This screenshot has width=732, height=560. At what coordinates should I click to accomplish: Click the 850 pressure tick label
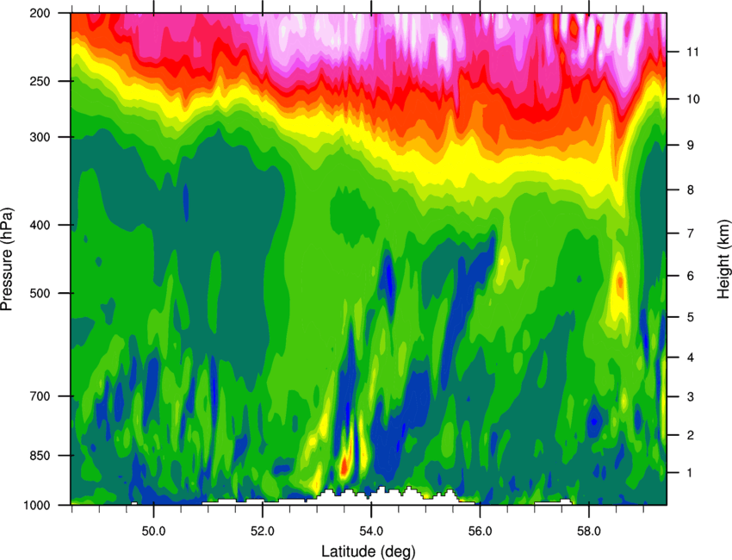(40, 456)
